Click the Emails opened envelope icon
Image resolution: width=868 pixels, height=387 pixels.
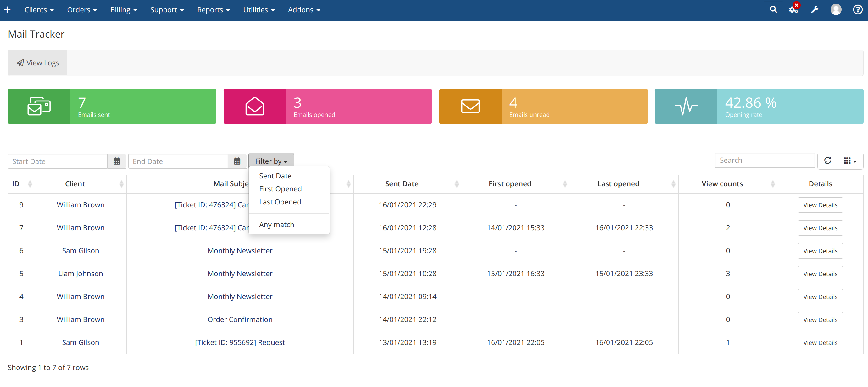[x=255, y=106]
